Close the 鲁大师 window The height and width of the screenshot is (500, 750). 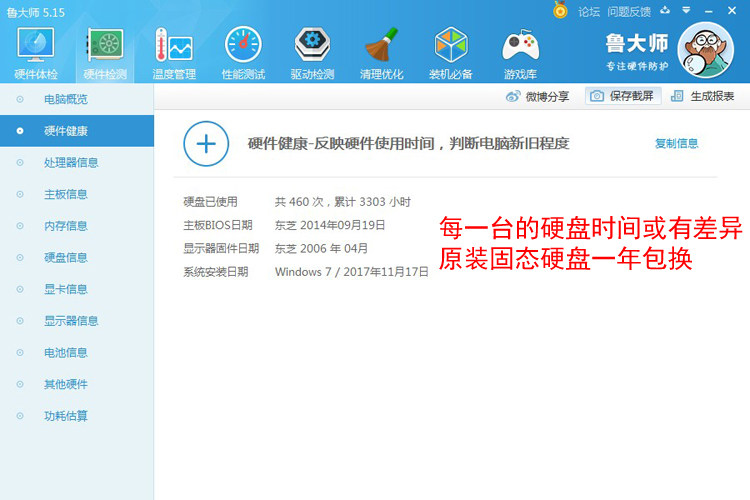[732, 11]
